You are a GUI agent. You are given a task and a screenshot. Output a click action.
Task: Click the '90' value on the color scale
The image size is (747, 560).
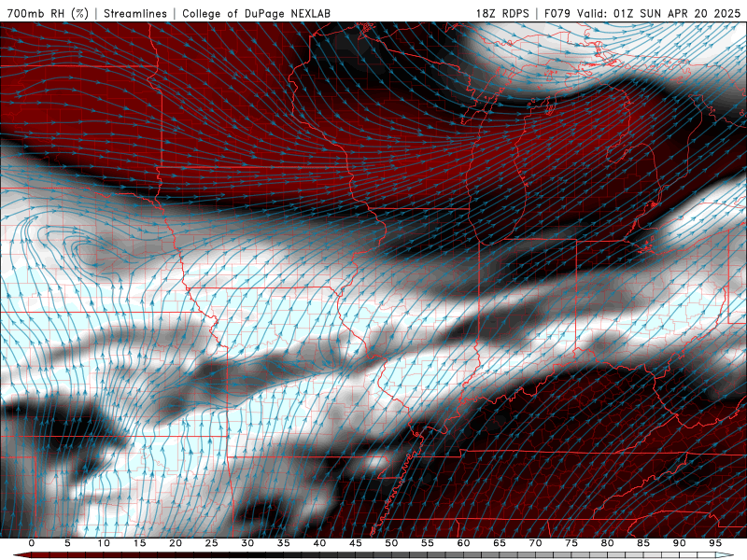(x=679, y=543)
